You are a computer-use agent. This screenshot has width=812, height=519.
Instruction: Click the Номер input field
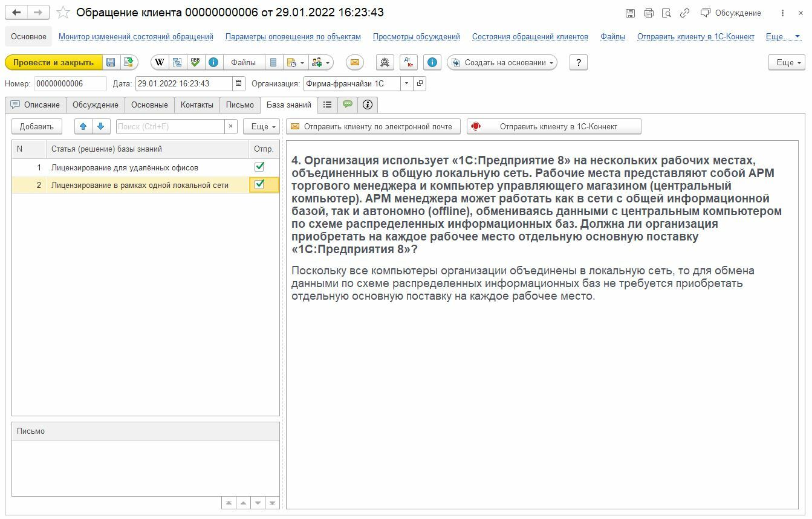tap(70, 83)
